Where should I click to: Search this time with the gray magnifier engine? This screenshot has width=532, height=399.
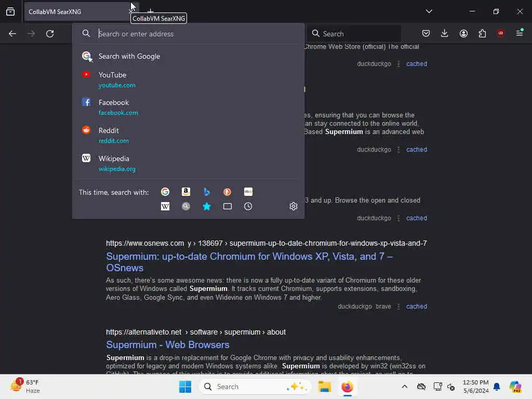coord(186,206)
